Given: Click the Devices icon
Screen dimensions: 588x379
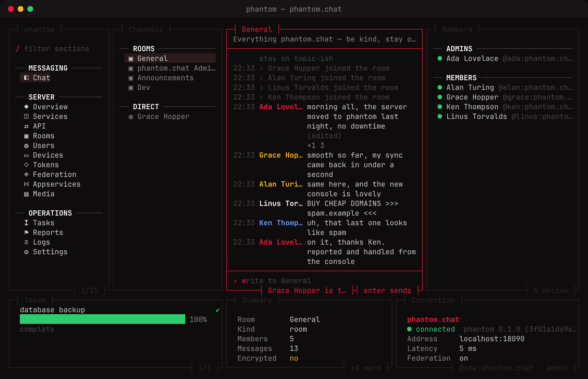Looking at the screenshot, I should (26, 155).
